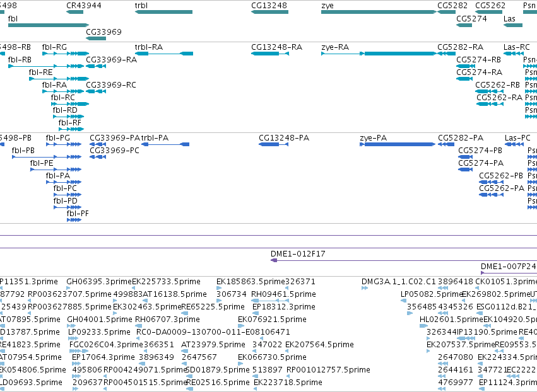
Task: Click the fbl-PA protein label
Action: [x=58, y=176]
